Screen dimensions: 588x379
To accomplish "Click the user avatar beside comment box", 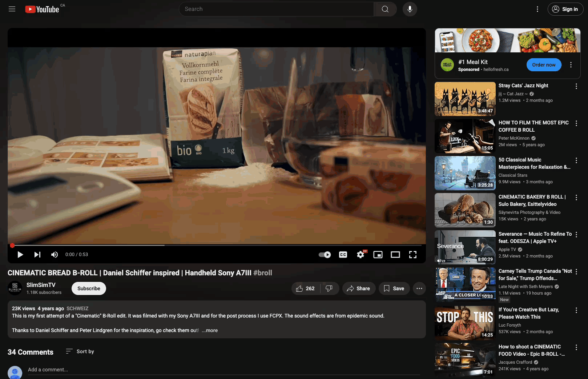I will coord(15,372).
